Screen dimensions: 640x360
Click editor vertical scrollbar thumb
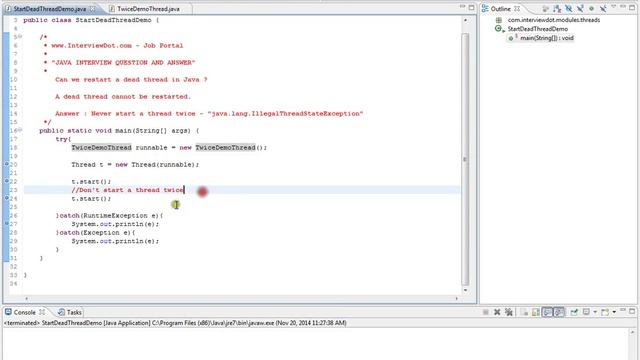(x=465, y=159)
